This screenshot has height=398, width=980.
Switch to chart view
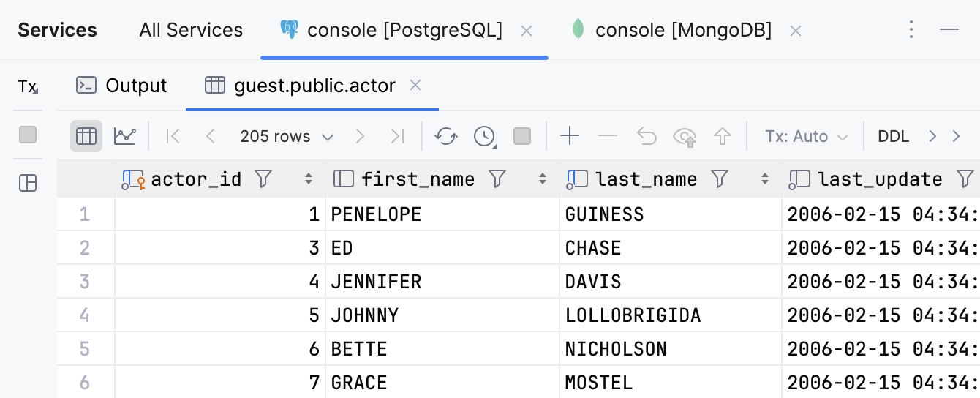124,136
